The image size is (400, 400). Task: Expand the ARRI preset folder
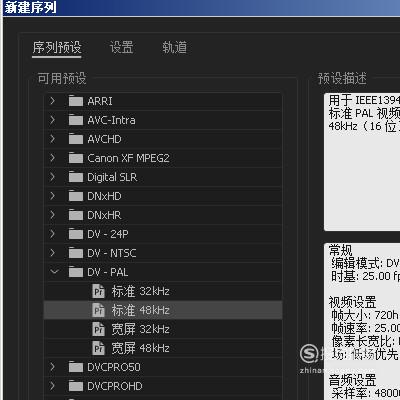click(52, 101)
